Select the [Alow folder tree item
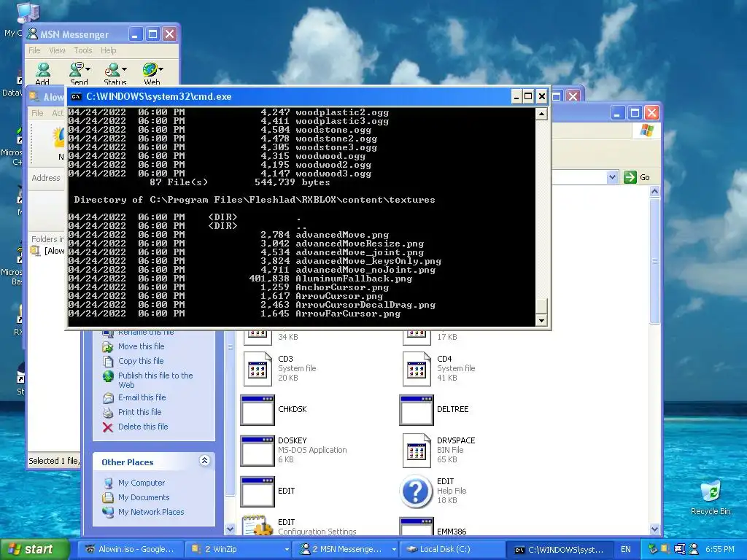The image size is (747, 560). coord(47,251)
